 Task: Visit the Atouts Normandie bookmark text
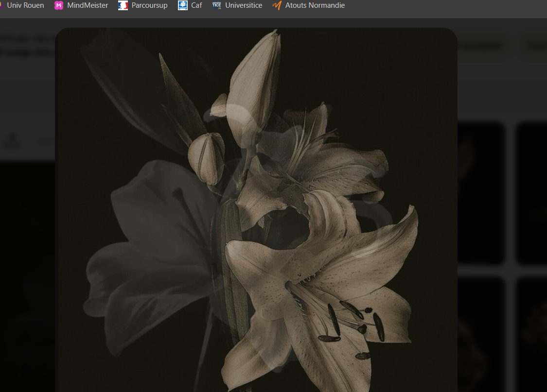pyautogui.click(x=315, y=5)
